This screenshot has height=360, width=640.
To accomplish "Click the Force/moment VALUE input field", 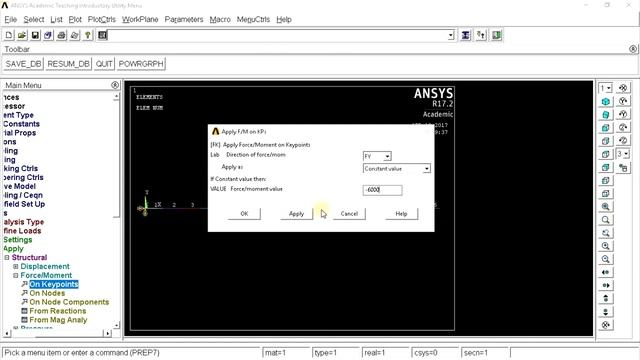I will (382, 190).
